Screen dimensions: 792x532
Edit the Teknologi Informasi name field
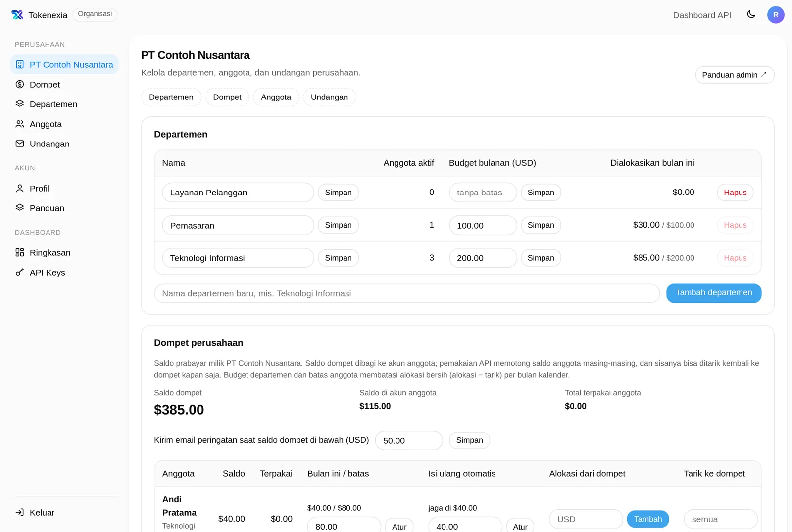(238, 258)
